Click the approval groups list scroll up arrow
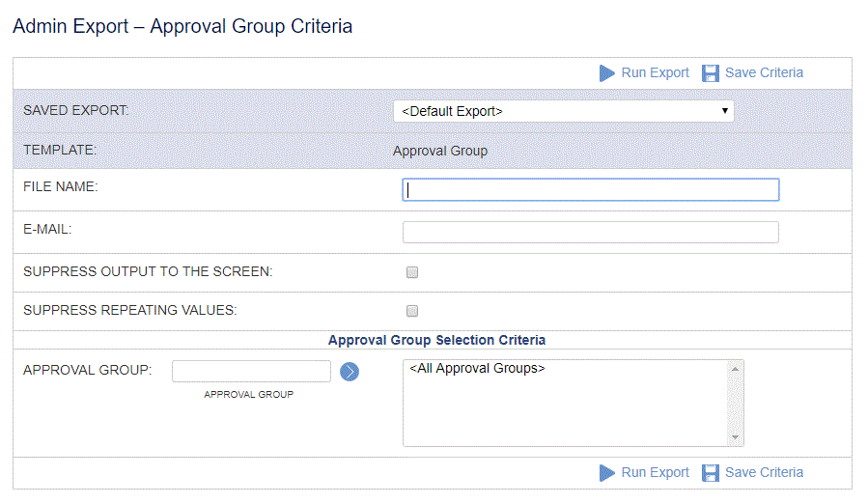 tap(735, 370)
